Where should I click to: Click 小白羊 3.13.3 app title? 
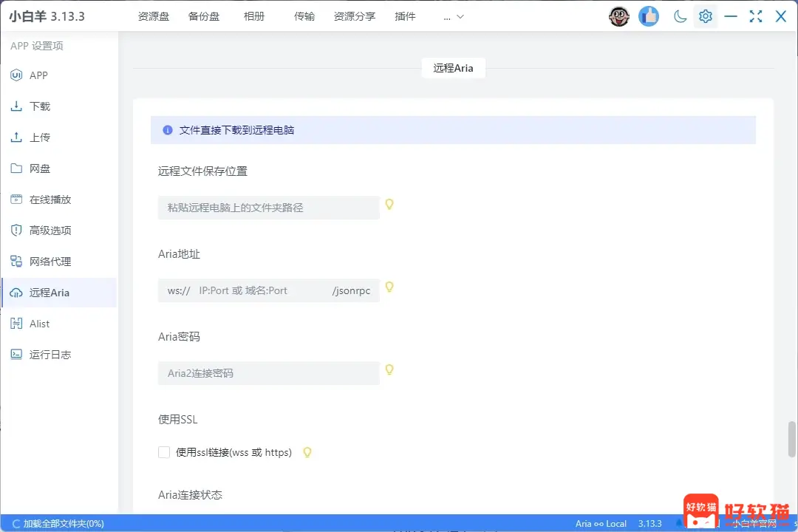click(x=47, y=16)
